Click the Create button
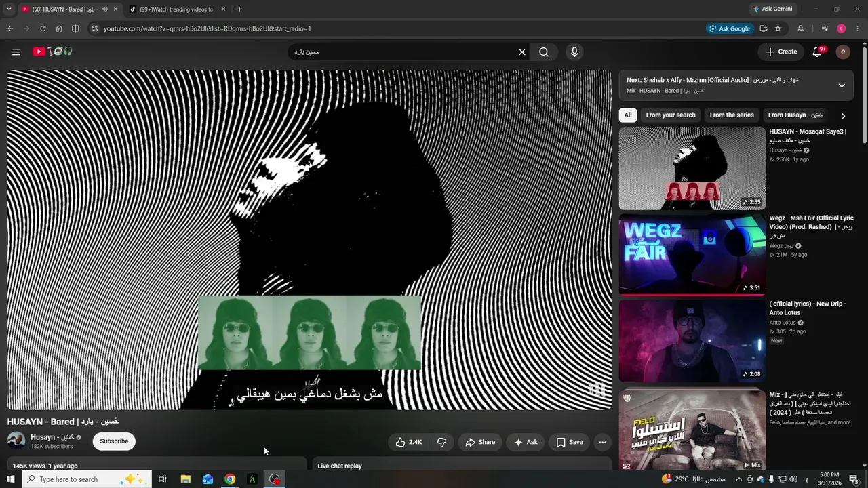The image size is (868, 488). (781, 52)
